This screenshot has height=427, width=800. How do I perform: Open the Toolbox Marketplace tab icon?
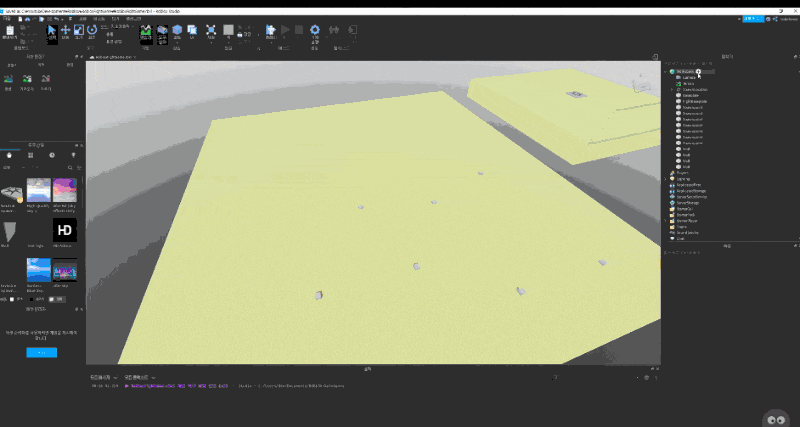pos(9,155)
